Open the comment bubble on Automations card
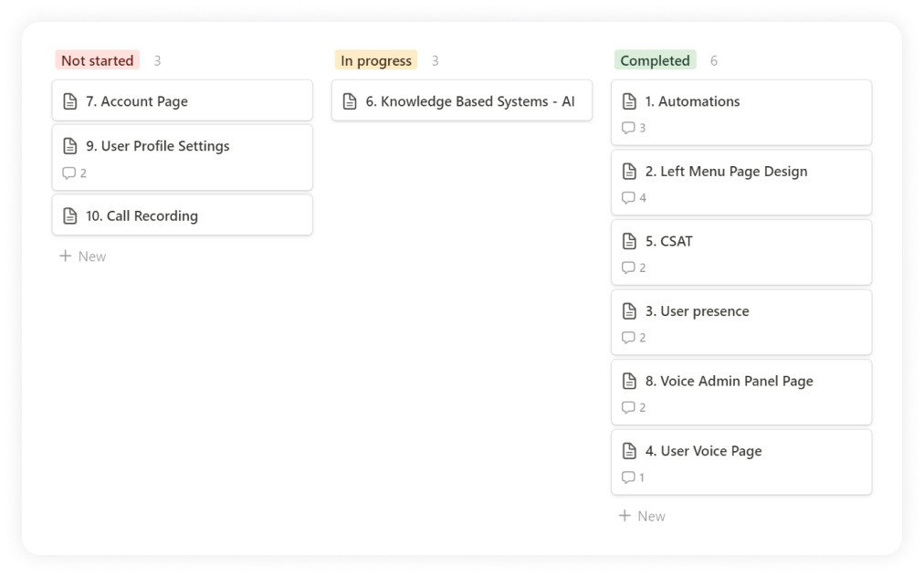Image resolution: width=924 pixels, height=577 pixels. point(628,128)
